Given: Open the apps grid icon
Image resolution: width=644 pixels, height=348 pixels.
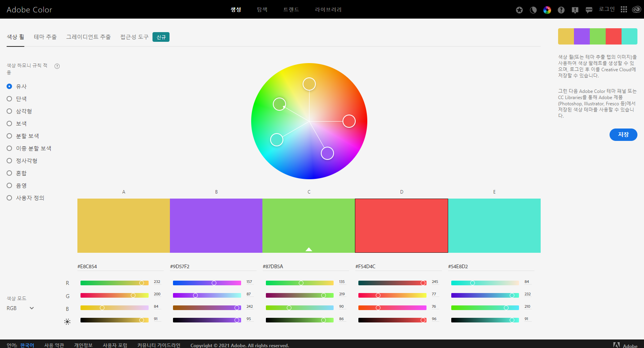Looking at the screenshot, I should tap(624, 9).
